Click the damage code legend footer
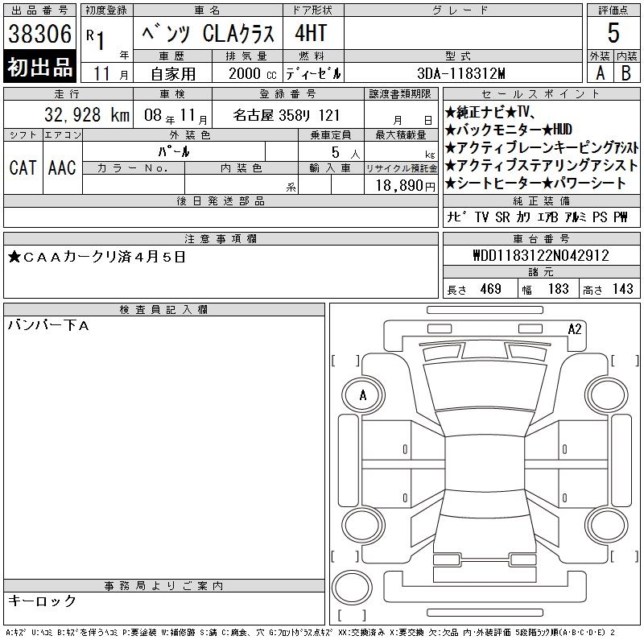 (311, 633)
